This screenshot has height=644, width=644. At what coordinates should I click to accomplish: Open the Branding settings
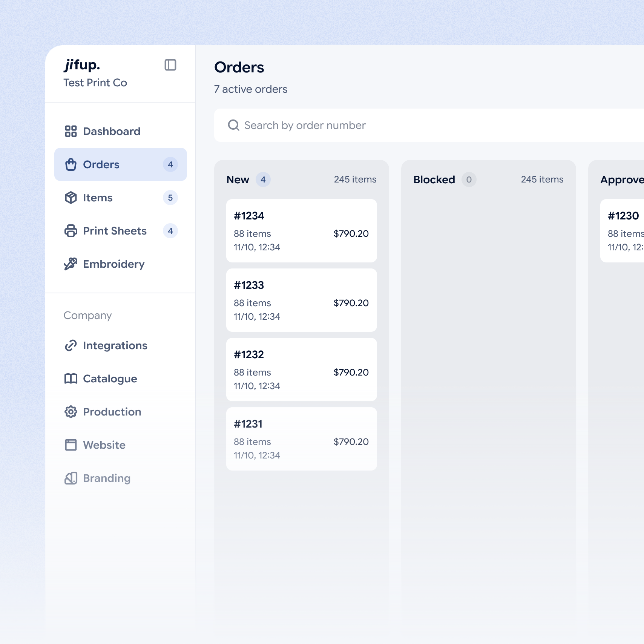coord(121,478)
